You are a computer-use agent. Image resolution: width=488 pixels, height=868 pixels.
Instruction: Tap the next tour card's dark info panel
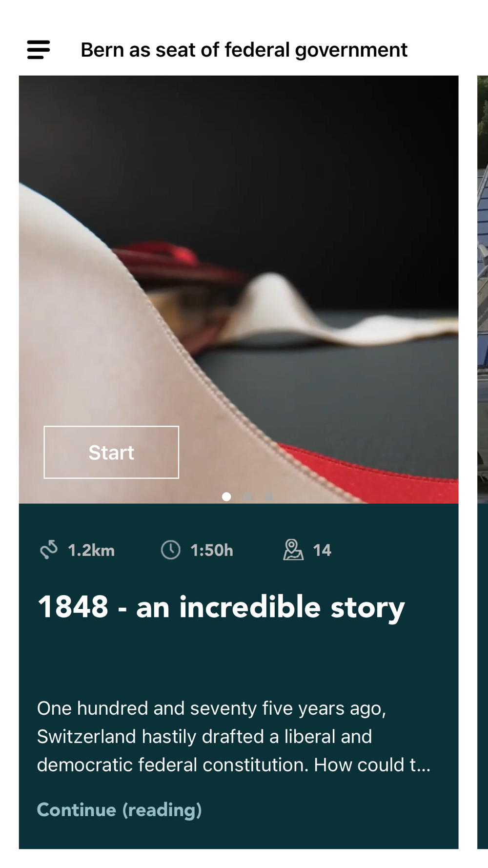pos(483,676)
